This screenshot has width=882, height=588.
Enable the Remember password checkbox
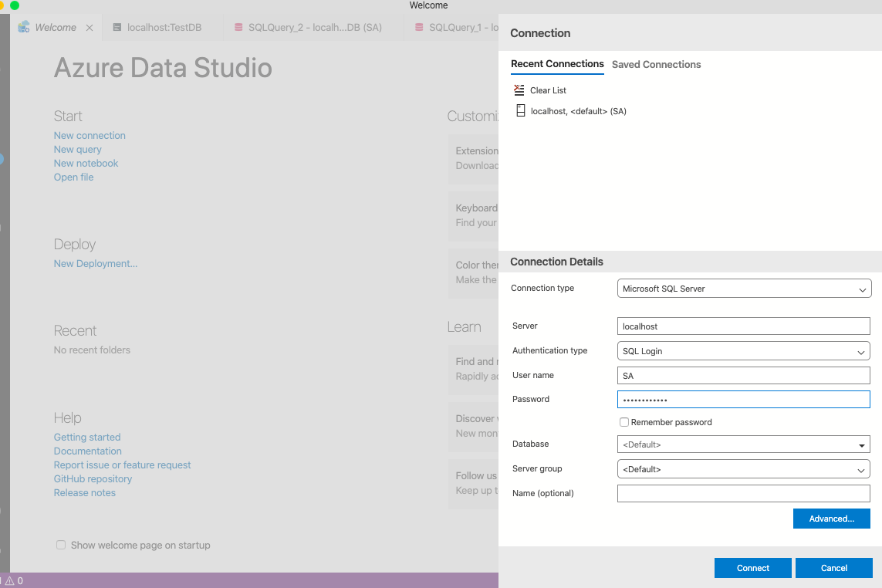click(x=624, y=422)
